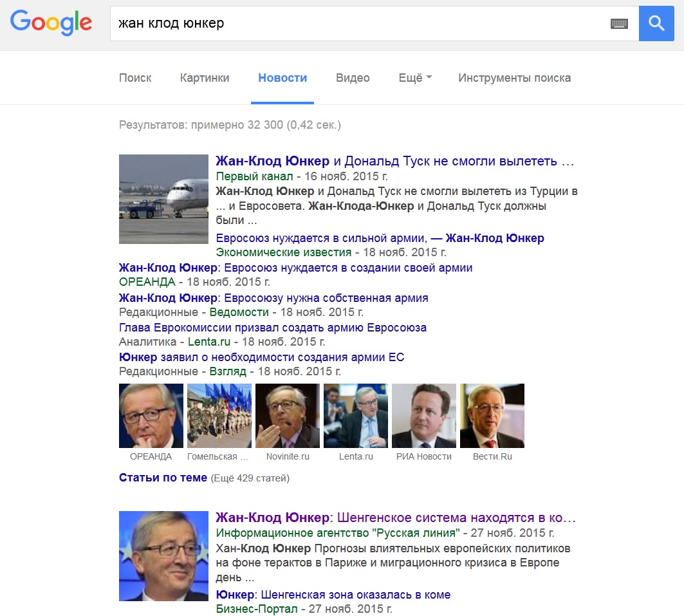
Task: Open the ОРЕАНДА Juncker photo thumbnail
Action: click(x=151, y=416)
